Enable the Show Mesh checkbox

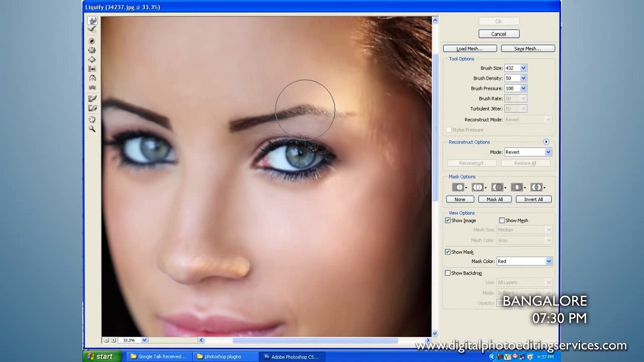pyautogui.click(x=502, y=220)
